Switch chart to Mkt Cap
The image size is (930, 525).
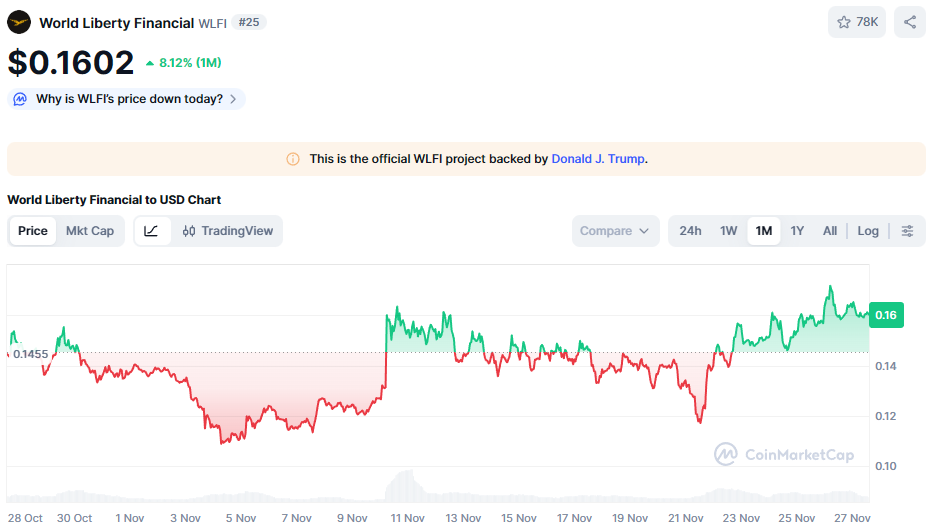(x=90, y=231)
